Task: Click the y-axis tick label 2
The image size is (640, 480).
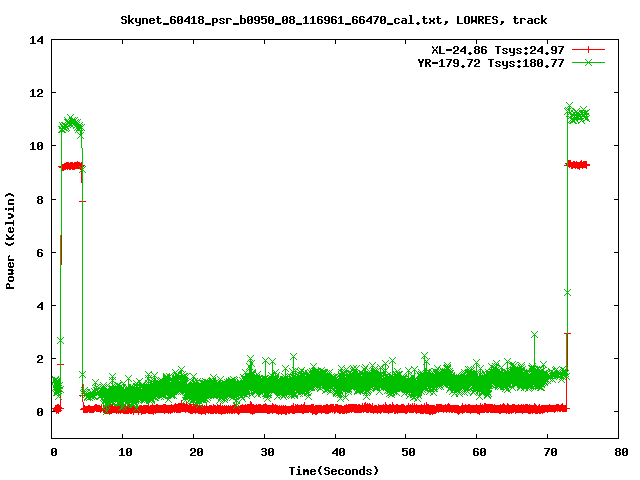Action: (40, 359)
